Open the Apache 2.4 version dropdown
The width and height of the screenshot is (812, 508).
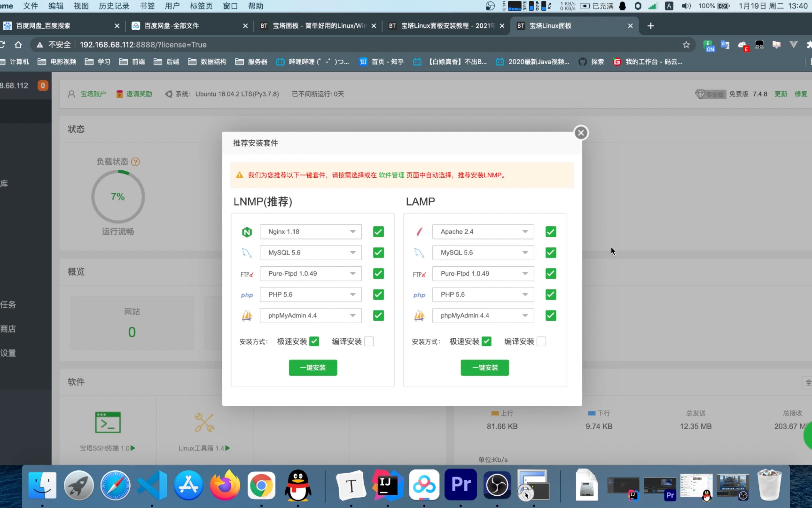(x=483, y=232)
